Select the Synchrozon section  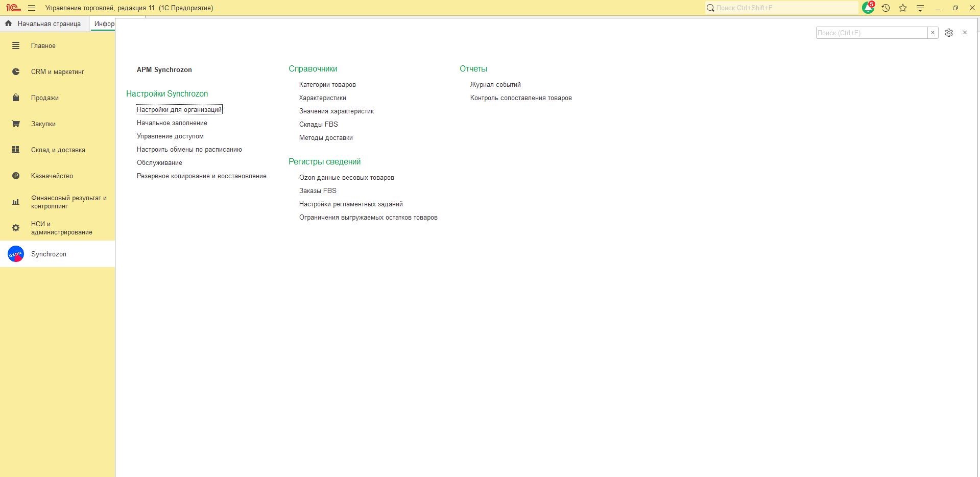click(x=57, y=254)
